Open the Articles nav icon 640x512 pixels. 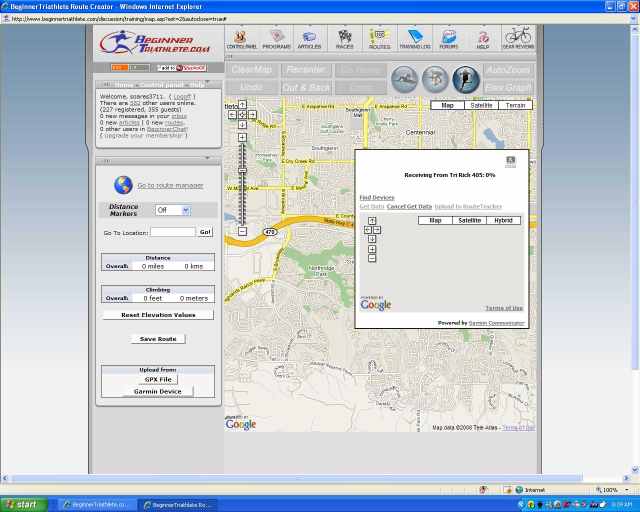(309, 39)
